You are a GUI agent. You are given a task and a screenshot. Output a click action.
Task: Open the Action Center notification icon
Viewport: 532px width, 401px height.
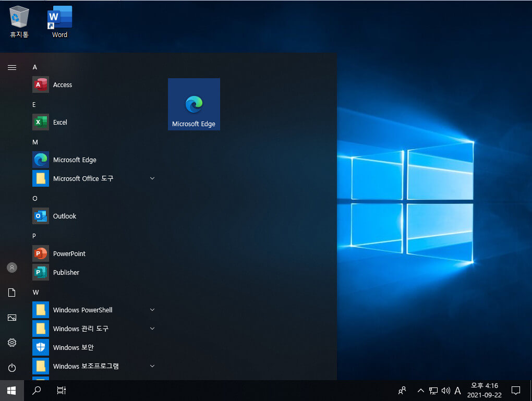[x=516, y=391]
